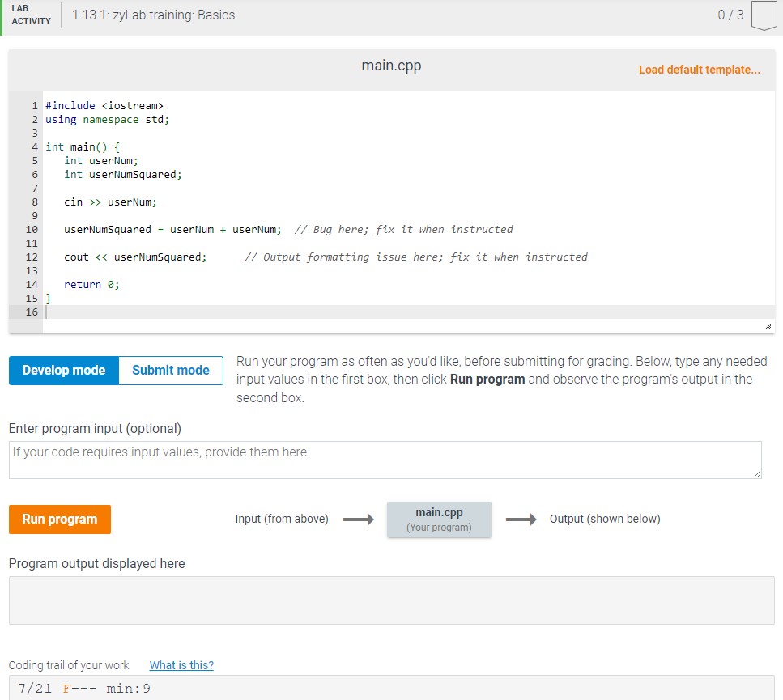The width and height of the screenshot is (783, 700).
Task: Click the 1.13.1 zyLab training title
Action: (152, 15)
